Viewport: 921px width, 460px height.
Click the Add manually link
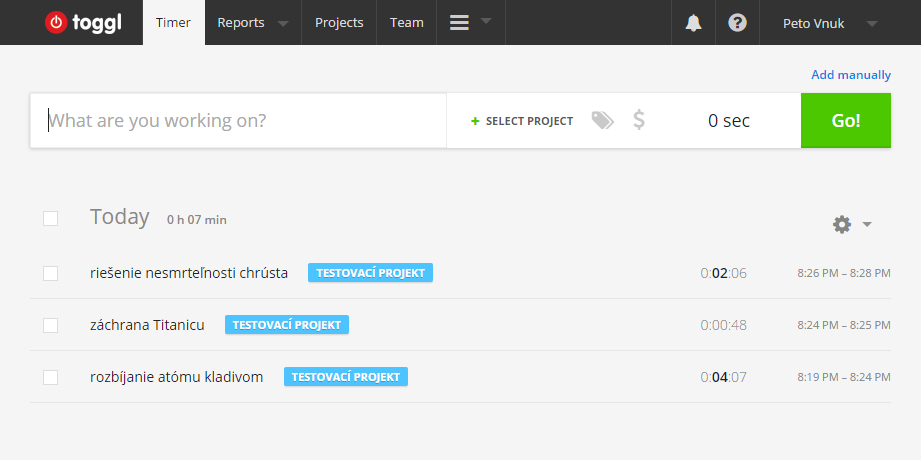(850, 75)
